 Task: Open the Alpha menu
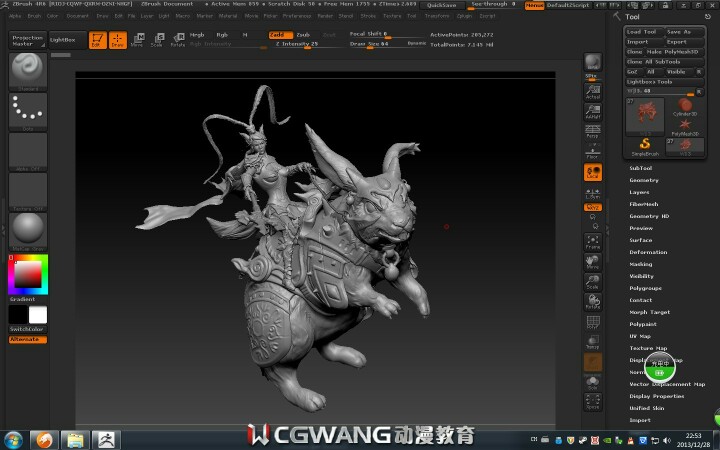point(15,16)
